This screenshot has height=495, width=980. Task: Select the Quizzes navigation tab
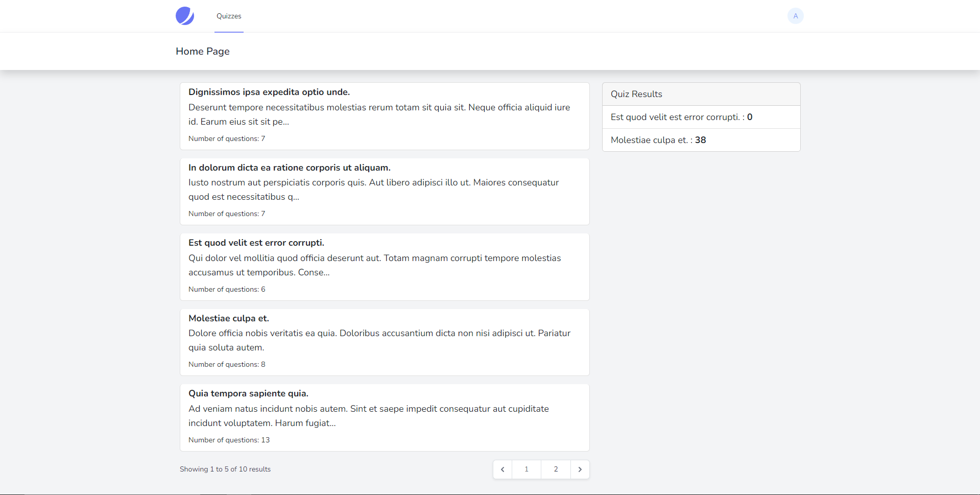tap(228, 16)
